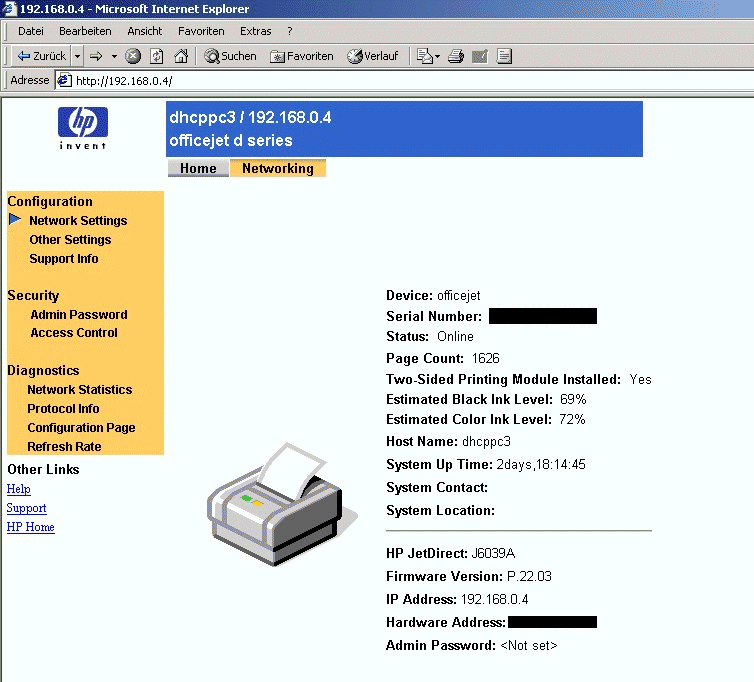Click the Host Name dhcppc3 value
The height and width of the screenshot is (682, 754).
(x=486, y=442)
